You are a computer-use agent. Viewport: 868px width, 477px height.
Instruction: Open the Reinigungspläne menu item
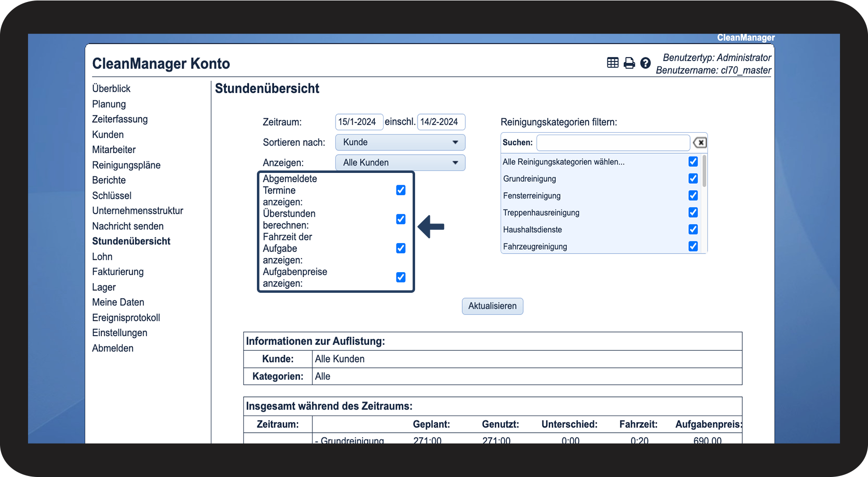tap(126, 165)
